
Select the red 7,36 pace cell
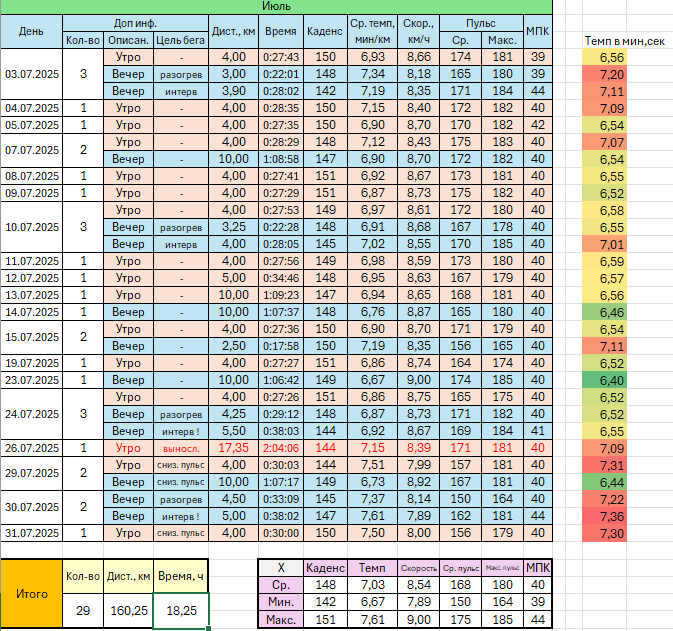coord(611,516)
